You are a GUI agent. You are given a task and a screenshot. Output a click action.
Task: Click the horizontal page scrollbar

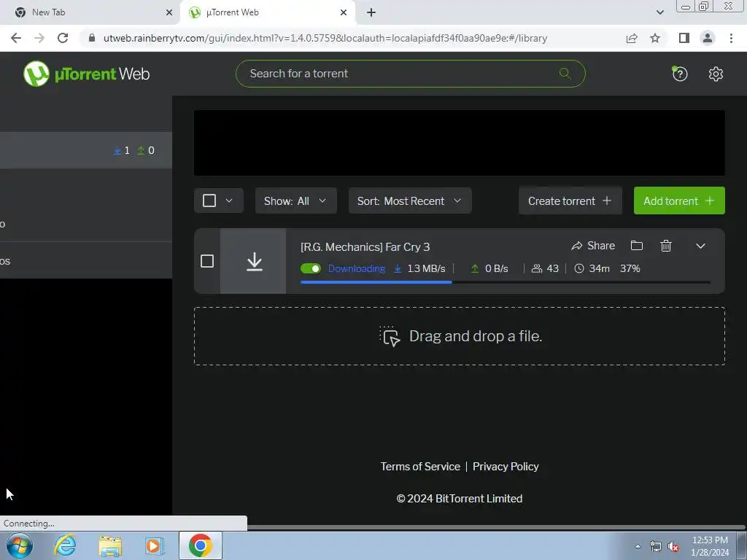tap(495, 527)
